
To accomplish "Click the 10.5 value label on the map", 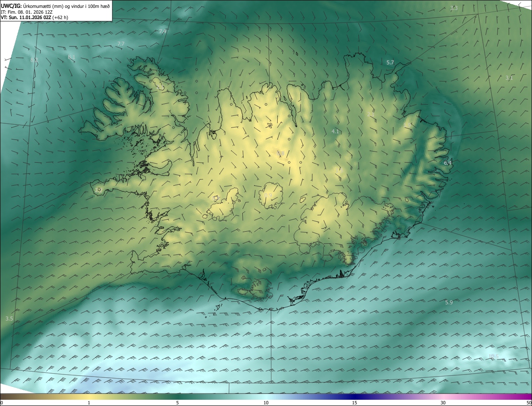I will pyautogui.click(x=493, y=357).
